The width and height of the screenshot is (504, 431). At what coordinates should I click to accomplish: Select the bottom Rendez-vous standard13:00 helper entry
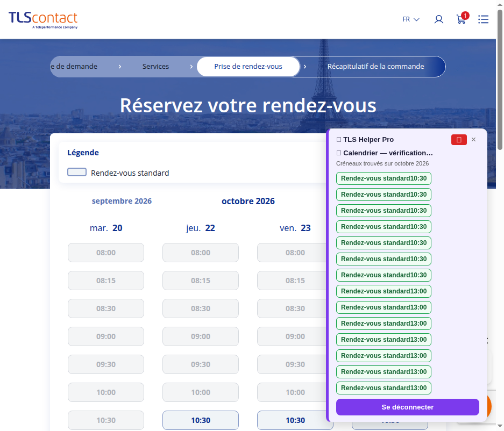pos(384,387)
